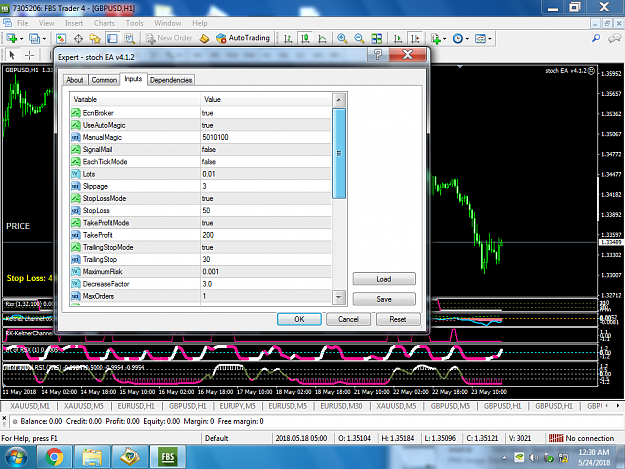Click the New Chart toolbar icon

pyautogui.click(x=11, y=39)
